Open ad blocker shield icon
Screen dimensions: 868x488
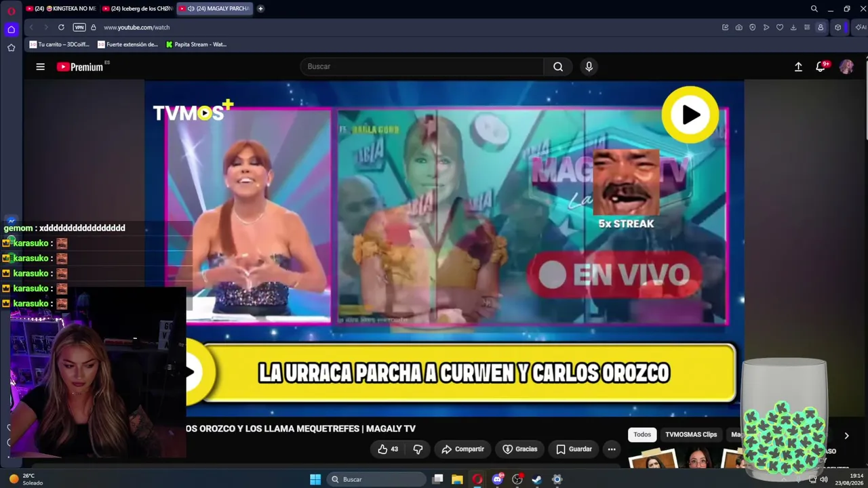click(752, 27)
